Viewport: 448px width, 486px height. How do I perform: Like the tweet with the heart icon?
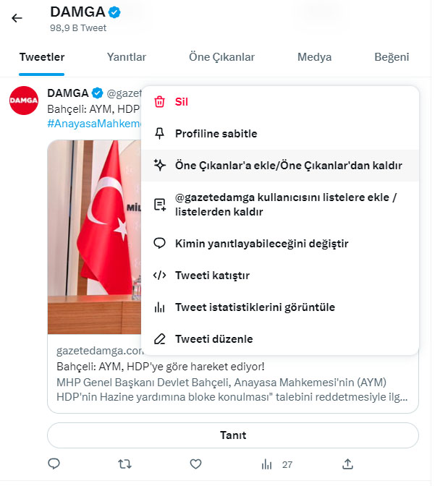[195, 464]
